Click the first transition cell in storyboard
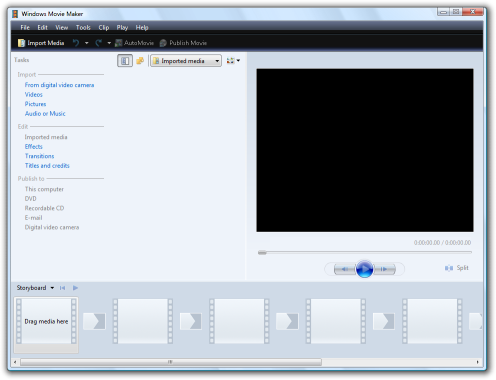 point(94,321)
